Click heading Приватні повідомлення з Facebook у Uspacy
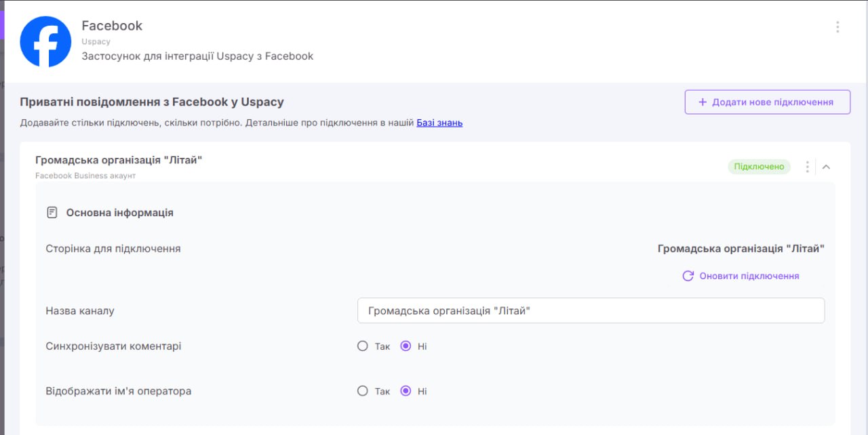 tap(152, 102)
